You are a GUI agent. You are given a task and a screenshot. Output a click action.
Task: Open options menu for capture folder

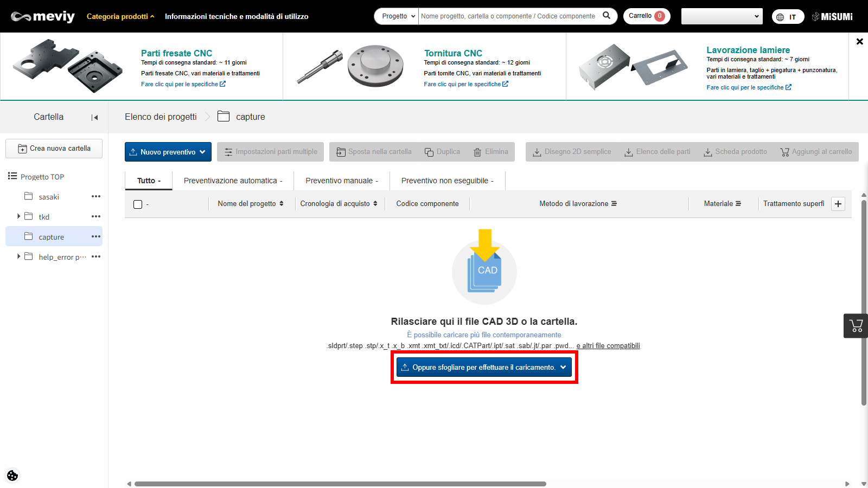click(96, 236)
